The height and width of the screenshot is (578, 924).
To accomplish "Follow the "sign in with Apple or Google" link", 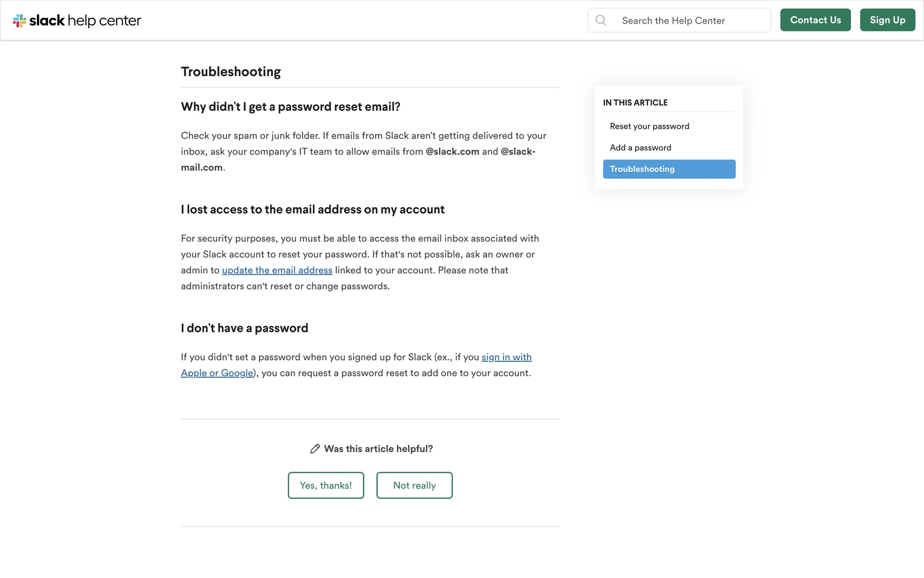I will (506, 357).
